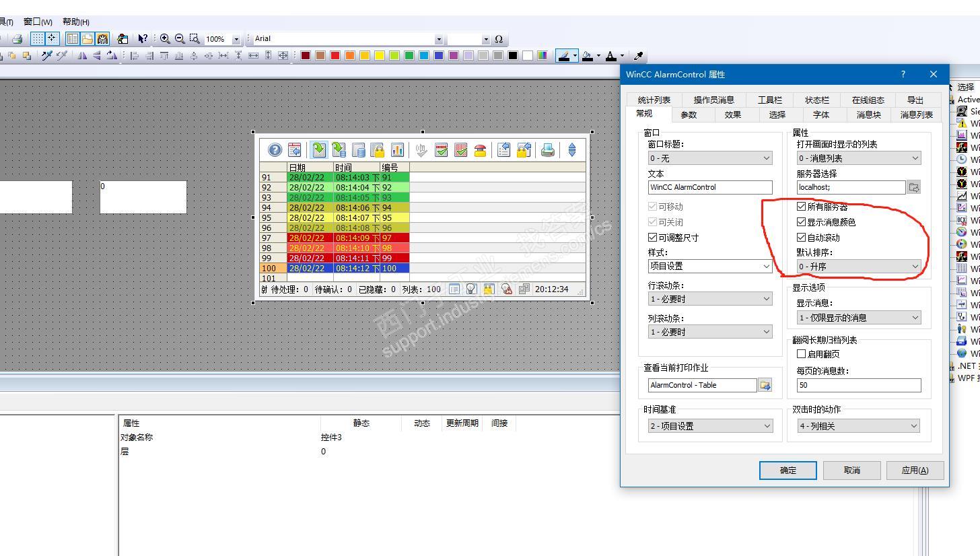Click the 应用(A) button
This screenshot has width=980, height=556.
pyautogui.click(x=915, y=471)
